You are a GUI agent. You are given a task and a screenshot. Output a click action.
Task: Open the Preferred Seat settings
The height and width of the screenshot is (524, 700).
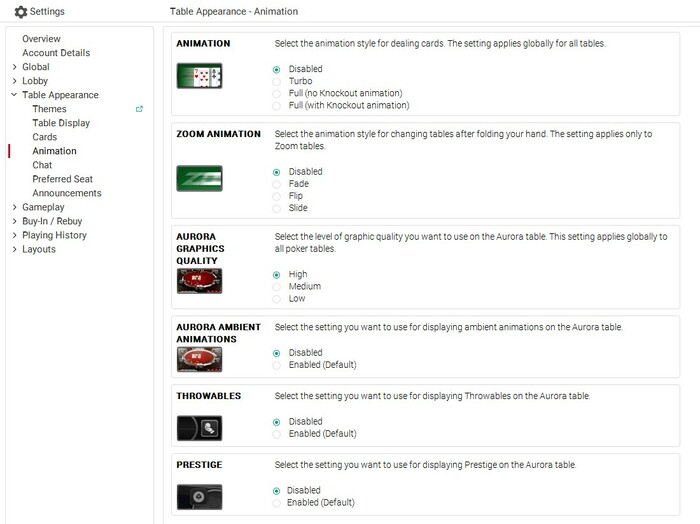(62, 179)
